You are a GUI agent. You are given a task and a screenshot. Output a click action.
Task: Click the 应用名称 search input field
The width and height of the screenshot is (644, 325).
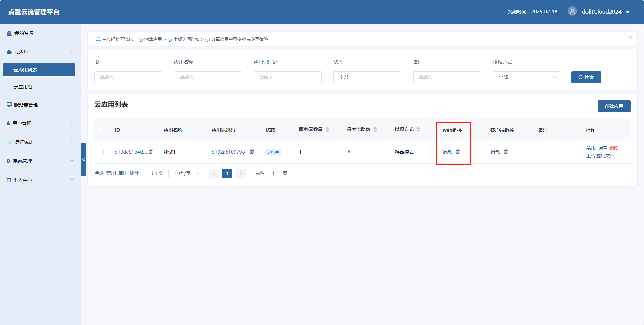[x=208, y=77]
